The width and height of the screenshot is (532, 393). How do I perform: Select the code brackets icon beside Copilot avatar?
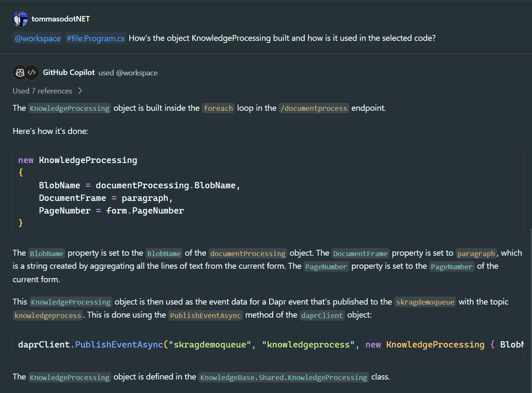[32, 72]
